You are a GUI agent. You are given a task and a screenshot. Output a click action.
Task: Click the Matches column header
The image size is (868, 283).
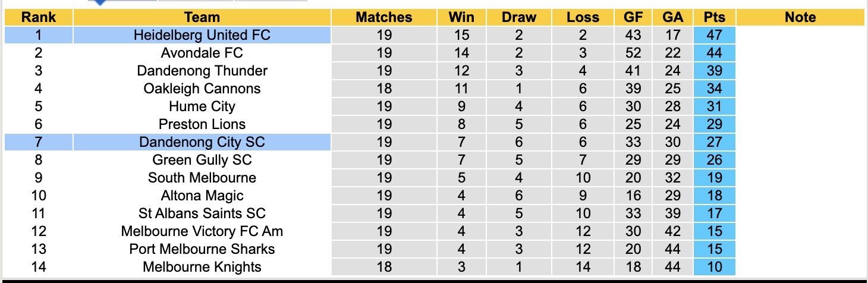click(x=384, y=17)
